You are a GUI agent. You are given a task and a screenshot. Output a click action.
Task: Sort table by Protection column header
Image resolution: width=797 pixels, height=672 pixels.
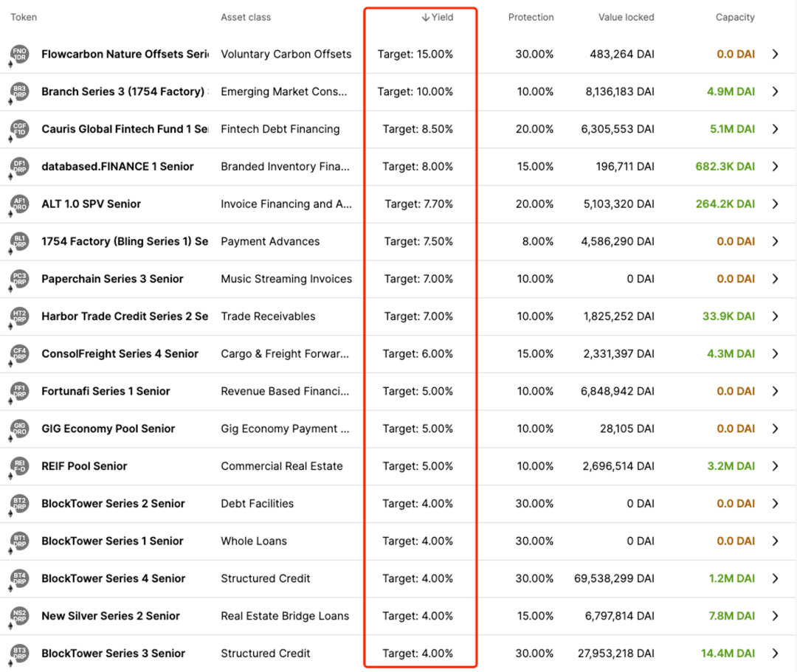(x=531, y=17)
